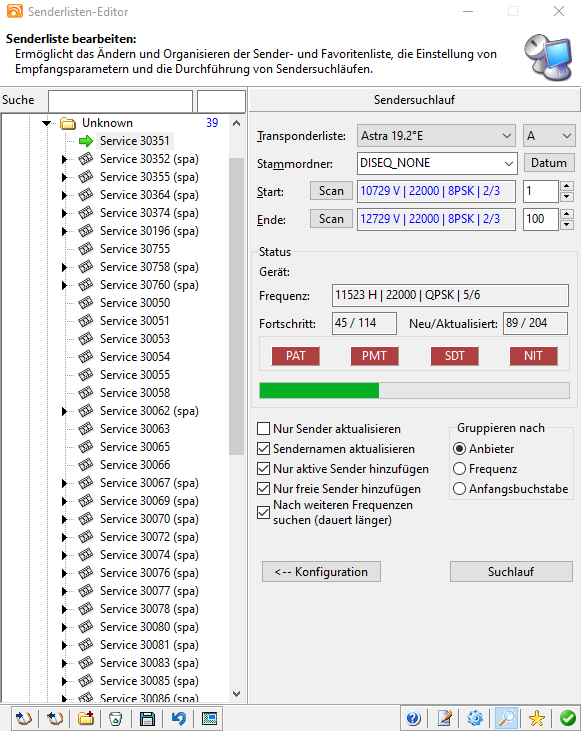Click the channel icon of Service 30755
Viewport: 581px width, 731px height.
86,249
